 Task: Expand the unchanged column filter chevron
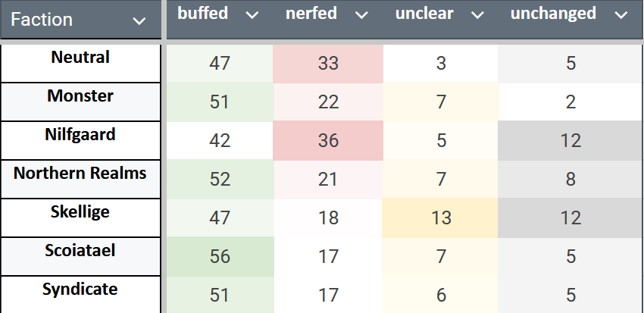[x=621, y=14]
